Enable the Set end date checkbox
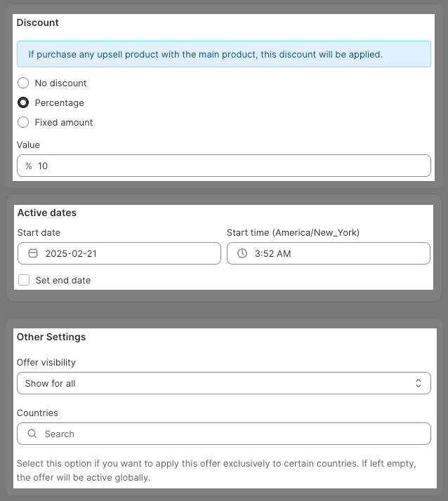 click(x=24, y=280)
